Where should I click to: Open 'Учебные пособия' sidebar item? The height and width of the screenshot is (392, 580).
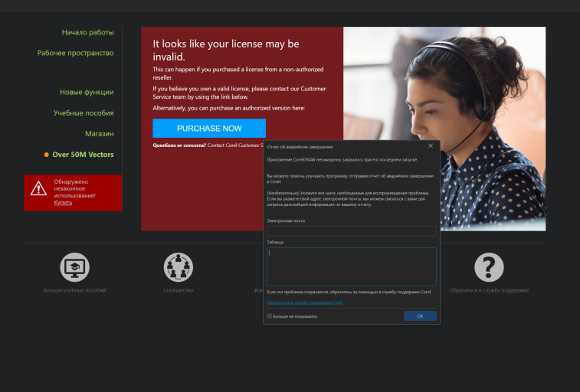84,113
